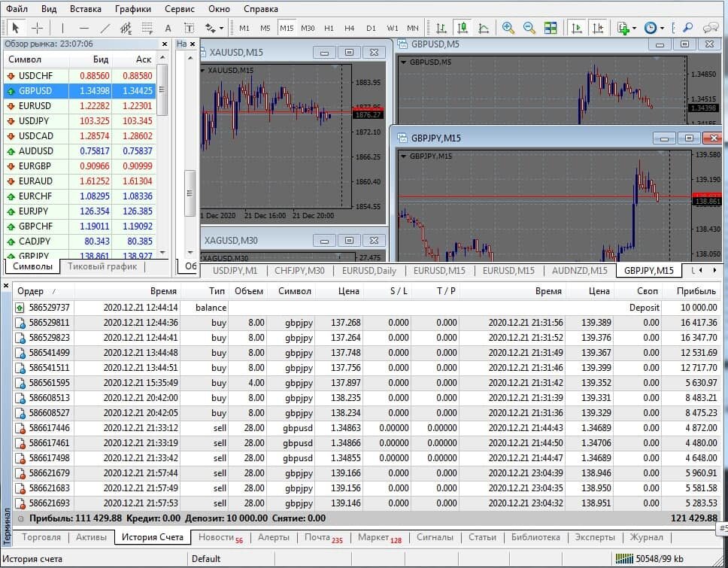728x568 pixels.
Task: Open the USDJPY,M1 chart tab
Action: tap(235, 271)
